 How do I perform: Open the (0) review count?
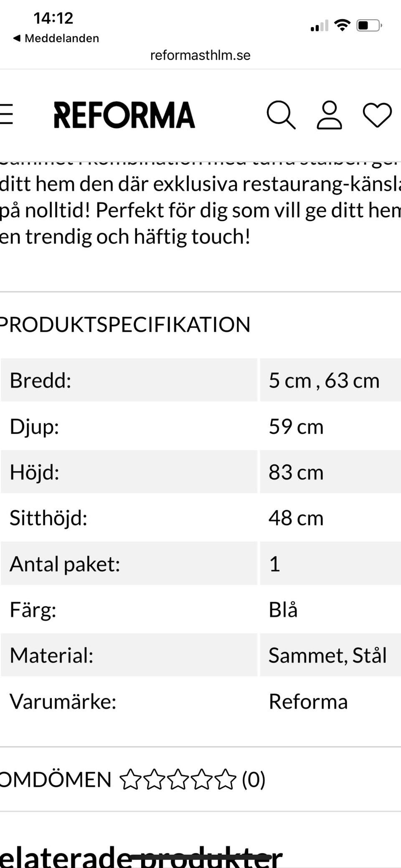(x=254, y=779)
